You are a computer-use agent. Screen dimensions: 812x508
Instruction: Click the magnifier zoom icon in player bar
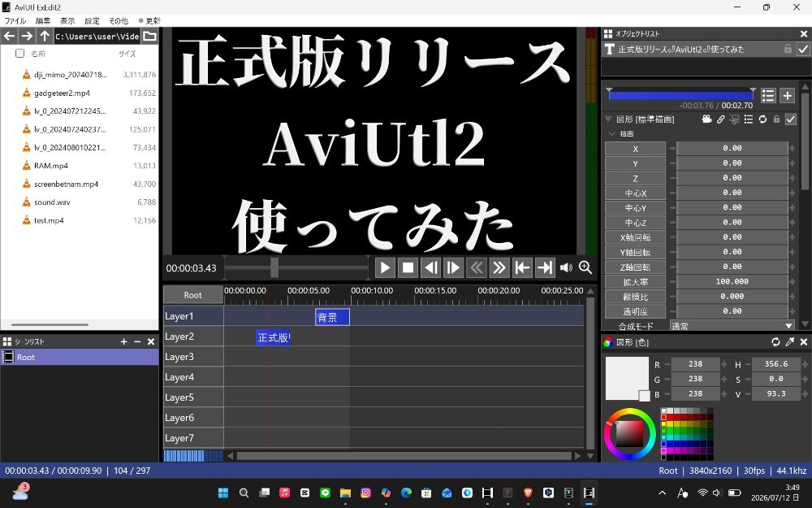pyautogui.click(x=585, y=267)
